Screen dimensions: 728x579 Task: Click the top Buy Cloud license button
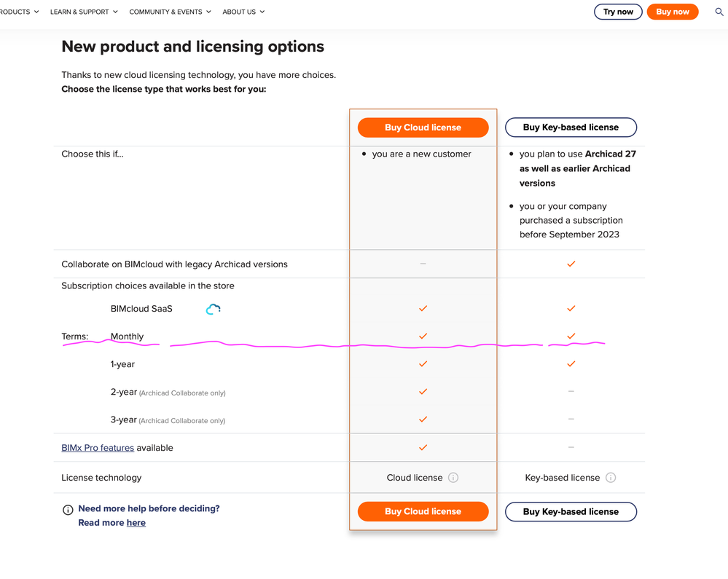(423, 127)
